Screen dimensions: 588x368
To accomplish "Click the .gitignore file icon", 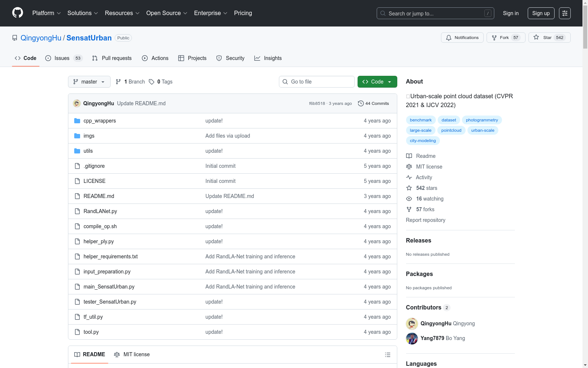I will click(77, 166).
